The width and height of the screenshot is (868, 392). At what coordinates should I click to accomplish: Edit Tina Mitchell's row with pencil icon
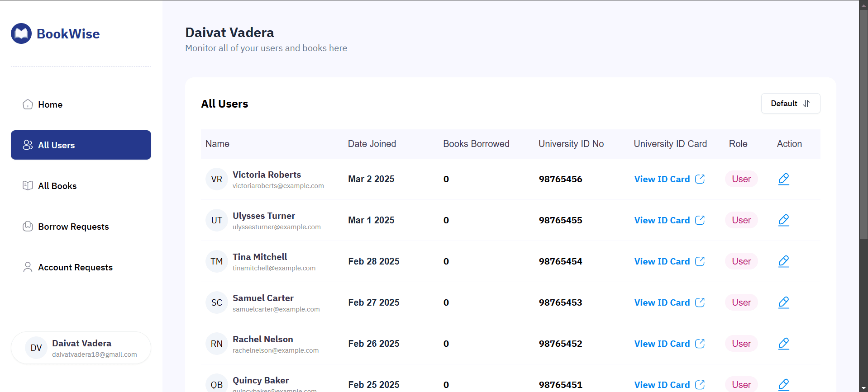(x=783, y=261)
